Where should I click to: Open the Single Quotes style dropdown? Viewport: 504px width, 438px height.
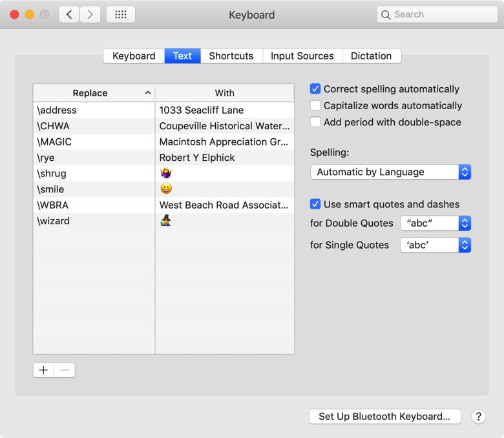click(x=435, y=245)
